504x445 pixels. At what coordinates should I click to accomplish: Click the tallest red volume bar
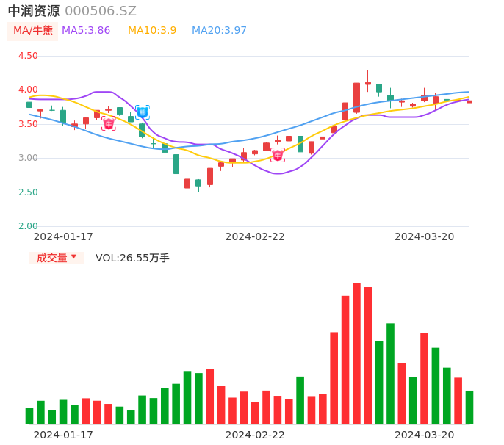tap(356, 354)
